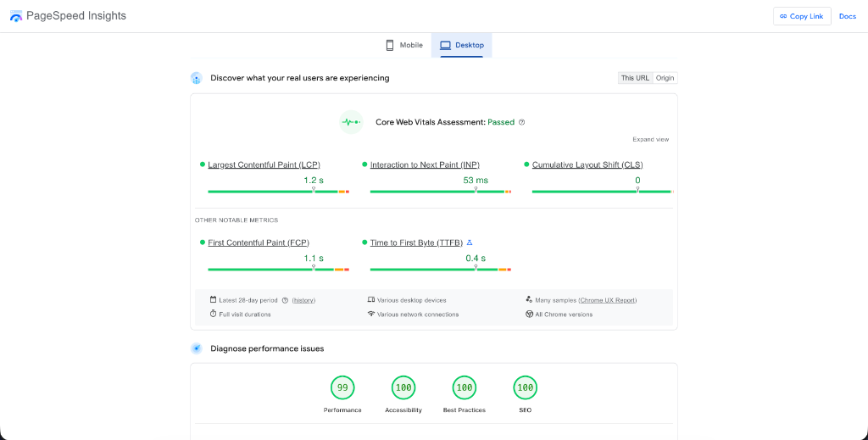Click the SEO score gauge 100
The image size is (868, 440).
coord(525,387)
